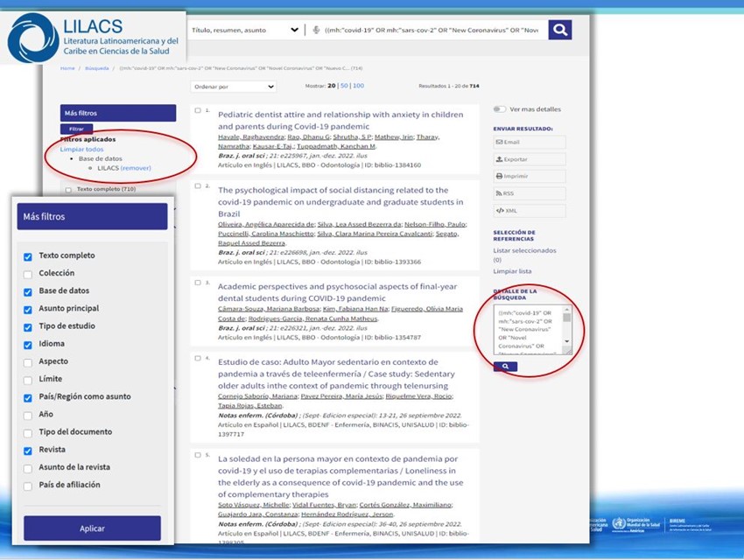The height and width of the screenshot is (560, 744).
Task: Send results by Email
Action: pos(529,143)
